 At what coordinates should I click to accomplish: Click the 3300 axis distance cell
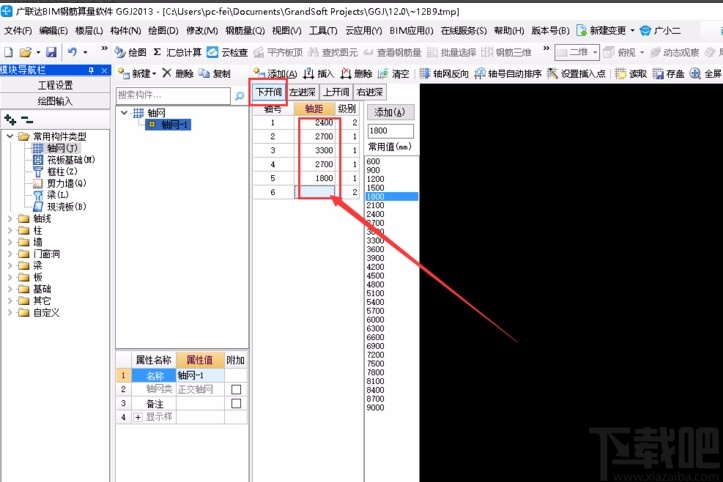(315, 150)
